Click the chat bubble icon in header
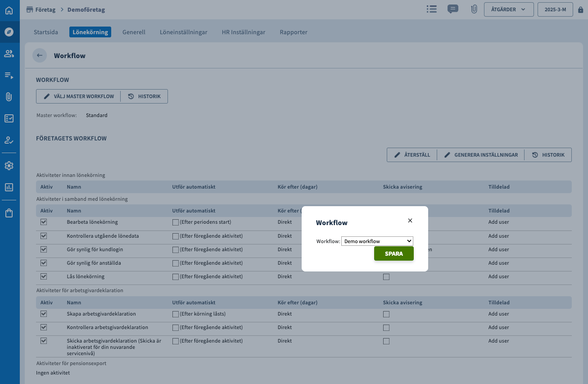The image size is (588, 384). (x=452, y=9)
